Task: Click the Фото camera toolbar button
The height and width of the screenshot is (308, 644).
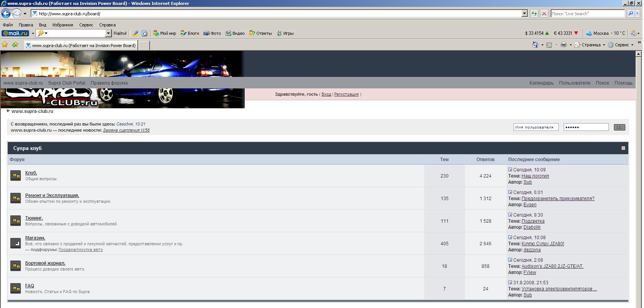Action: coord(212,33)
